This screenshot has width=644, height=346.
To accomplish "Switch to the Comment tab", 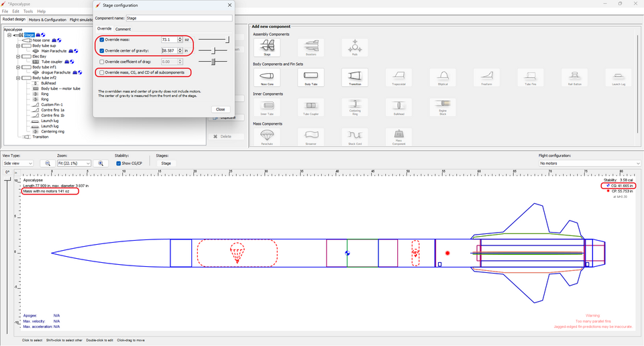I will pos(123,29).
